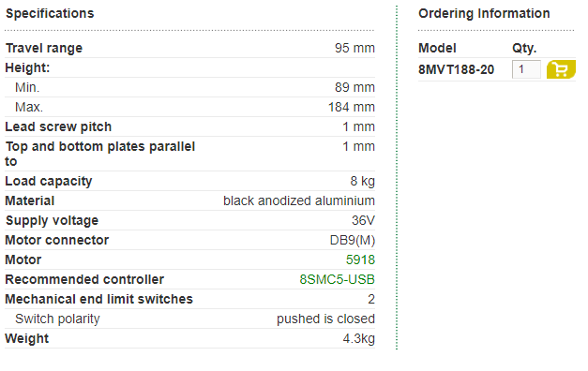
Task: Click the Ordering Information heading
Action: coord(484,13)
